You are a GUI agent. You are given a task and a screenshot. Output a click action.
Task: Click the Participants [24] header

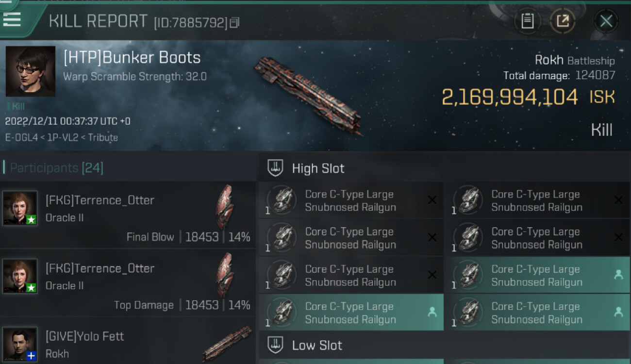56,168
